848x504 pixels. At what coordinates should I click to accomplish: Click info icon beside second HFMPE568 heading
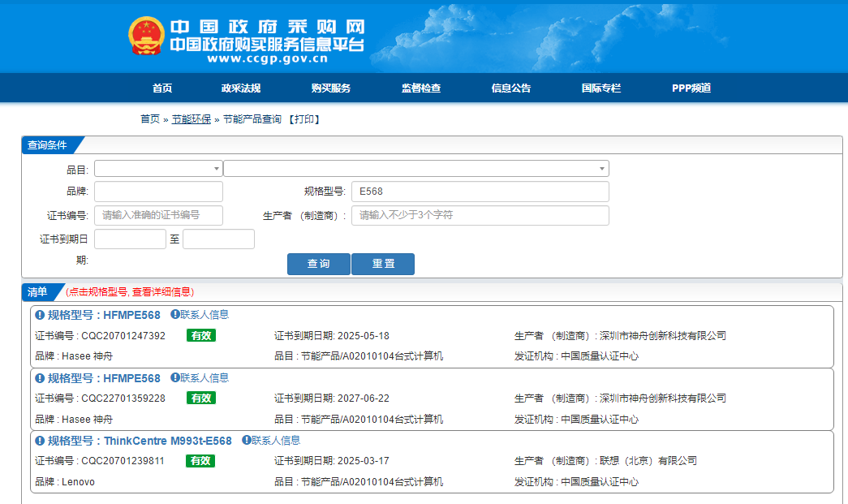(40, 378)
